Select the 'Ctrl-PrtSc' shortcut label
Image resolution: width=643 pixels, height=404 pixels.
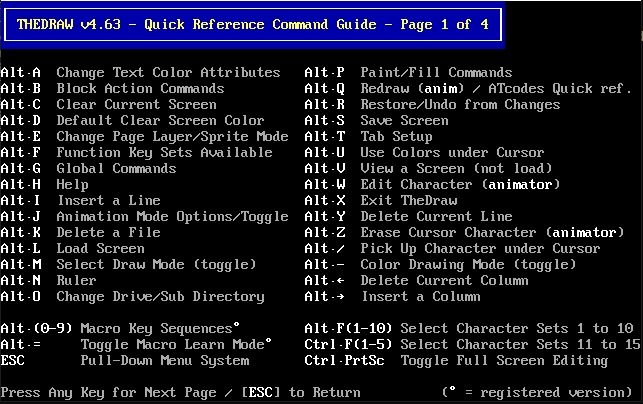pyautogui.click(x=344, y=361)
